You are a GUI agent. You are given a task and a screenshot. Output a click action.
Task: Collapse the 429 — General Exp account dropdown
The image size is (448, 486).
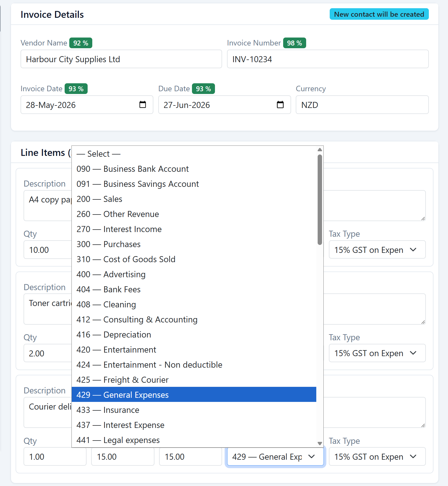(x=275, y=456)
